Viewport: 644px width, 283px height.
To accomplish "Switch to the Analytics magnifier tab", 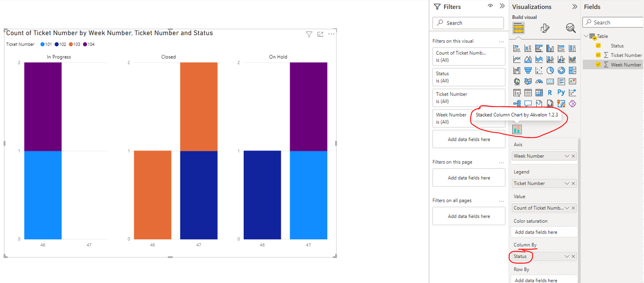I will [570, 28].
